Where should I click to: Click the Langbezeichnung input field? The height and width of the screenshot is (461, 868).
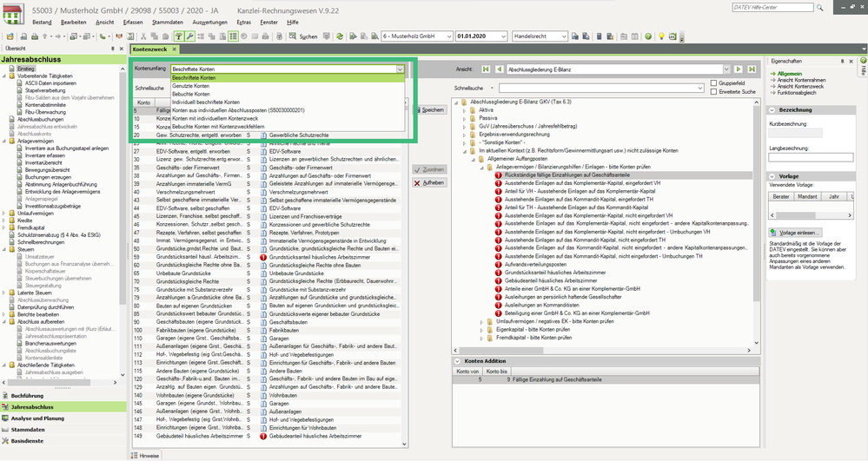tap(811, 158)
